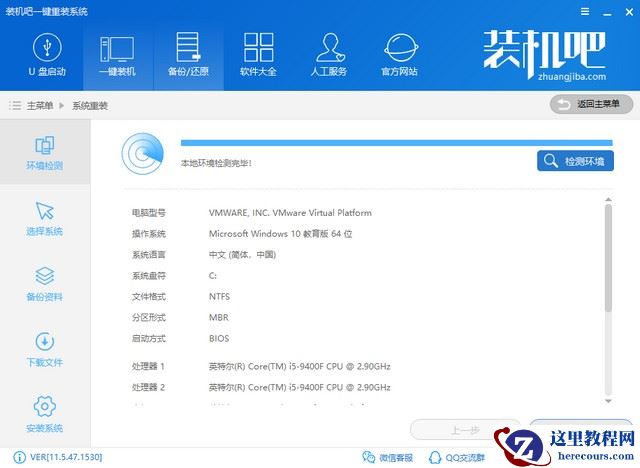
Task: Click the scrollbar up arrow
Action: pyautogui.click(x=608, y=200)
